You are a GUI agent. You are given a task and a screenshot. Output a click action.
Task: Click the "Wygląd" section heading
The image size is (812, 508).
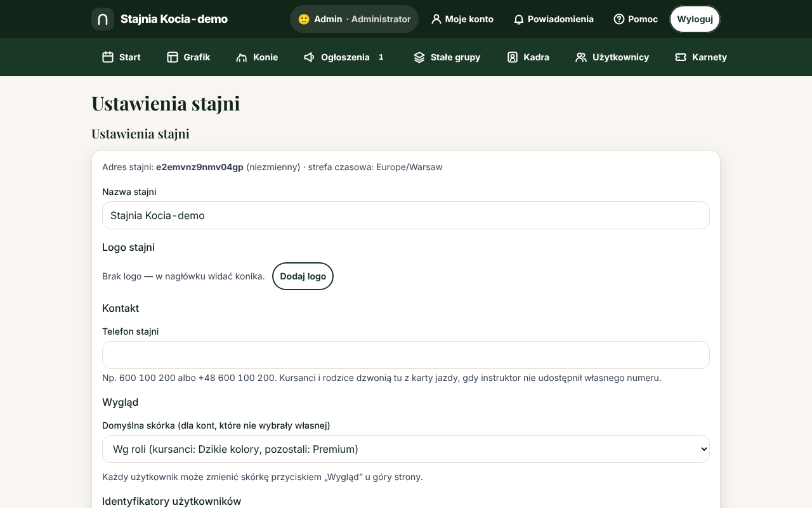click(120, 402)
